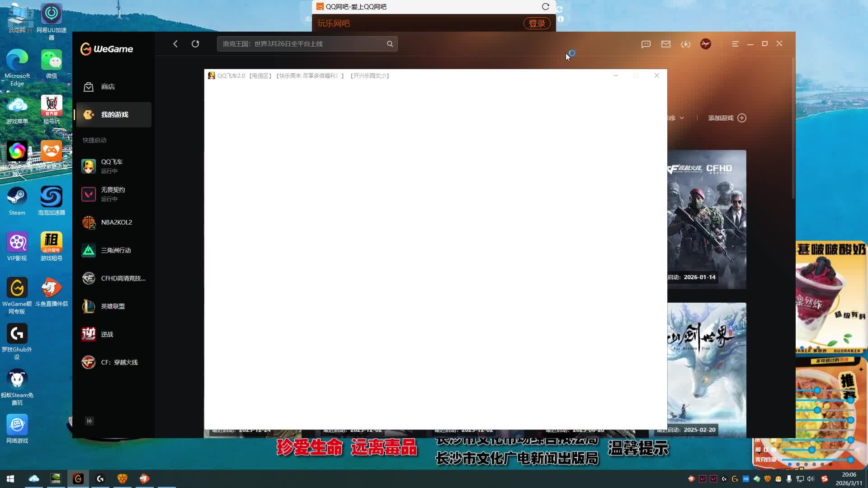Select 我的游戏 in sidebar
Viewport: 868px width, 488px height.
[x=114, y=115]
